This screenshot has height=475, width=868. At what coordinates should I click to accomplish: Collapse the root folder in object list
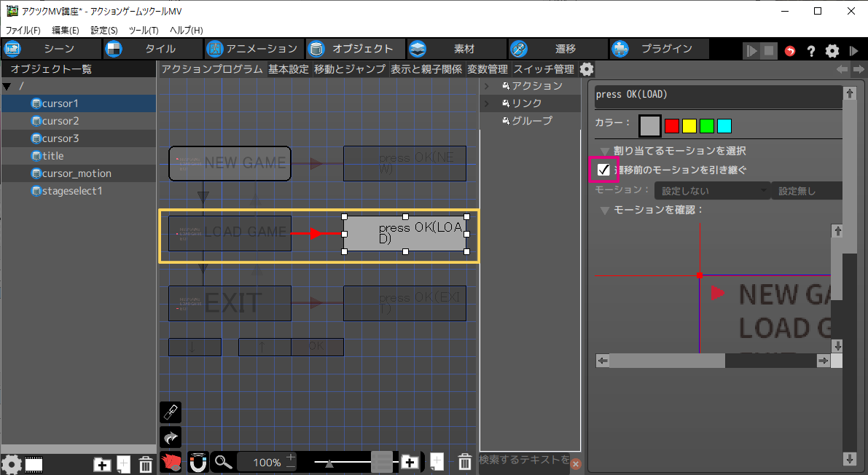pyautogui.click(x=7, y=87)
